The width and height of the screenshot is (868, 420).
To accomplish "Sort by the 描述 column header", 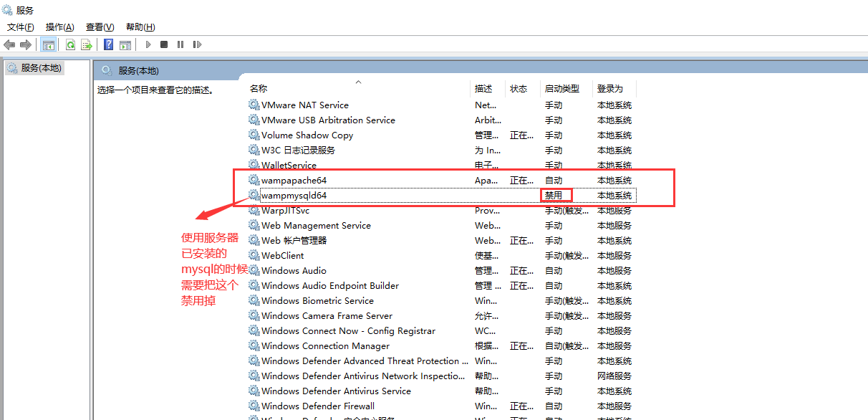I will click(488, 88).
